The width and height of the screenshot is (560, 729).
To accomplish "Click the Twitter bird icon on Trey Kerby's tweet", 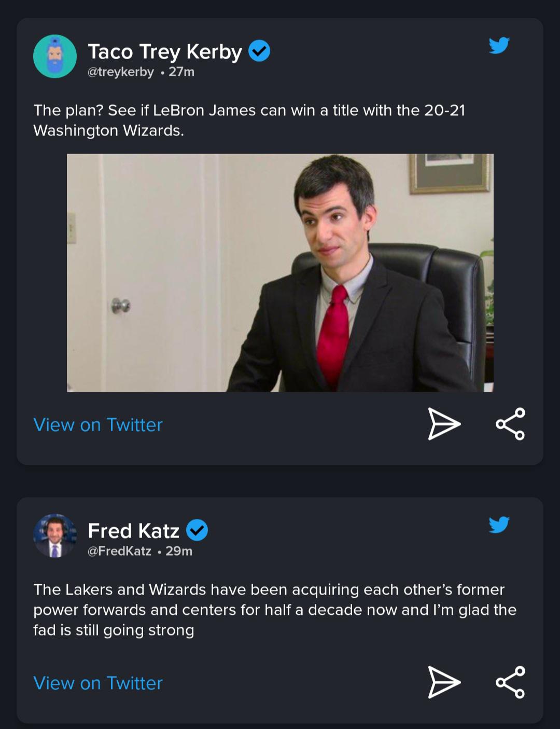I will pyautogui.click(x=499, y=46).
